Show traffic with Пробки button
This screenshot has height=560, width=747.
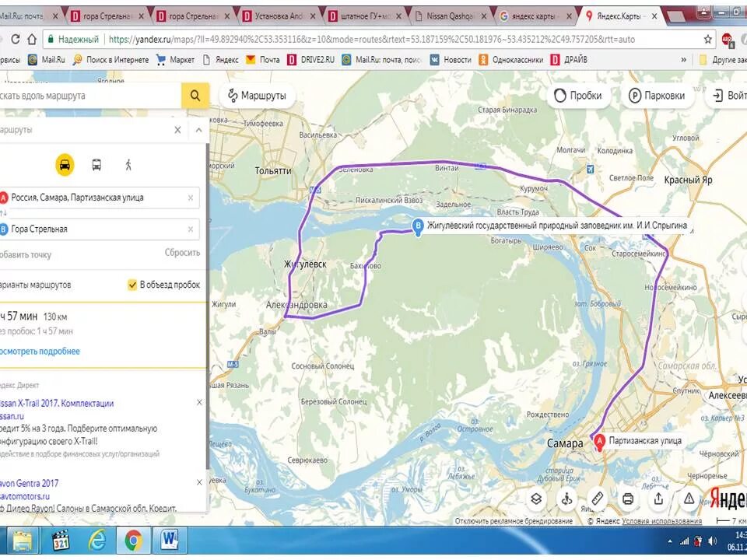(x=578, y=95)
